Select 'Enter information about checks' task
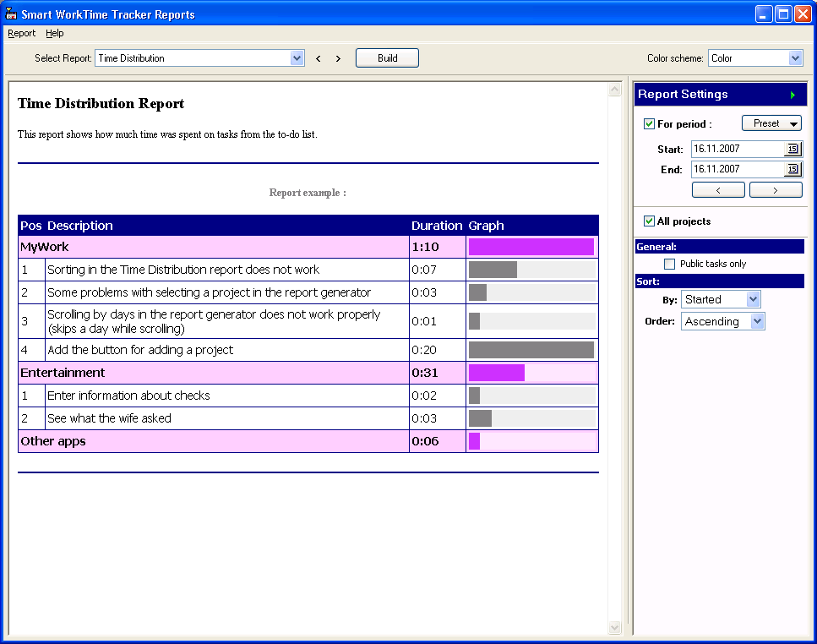This screenshot has height=644, width=817. (x=128, y=396)
